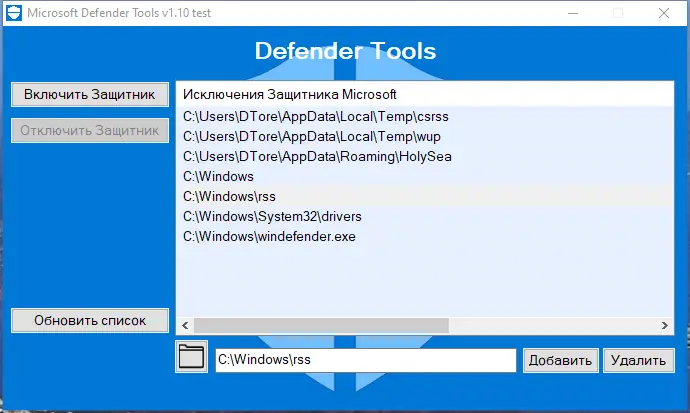Image resolution: width=690 pixels, height=413 pixels.
Task: Select the System32\drivers exclusion row
Action: tap(425, 216)
